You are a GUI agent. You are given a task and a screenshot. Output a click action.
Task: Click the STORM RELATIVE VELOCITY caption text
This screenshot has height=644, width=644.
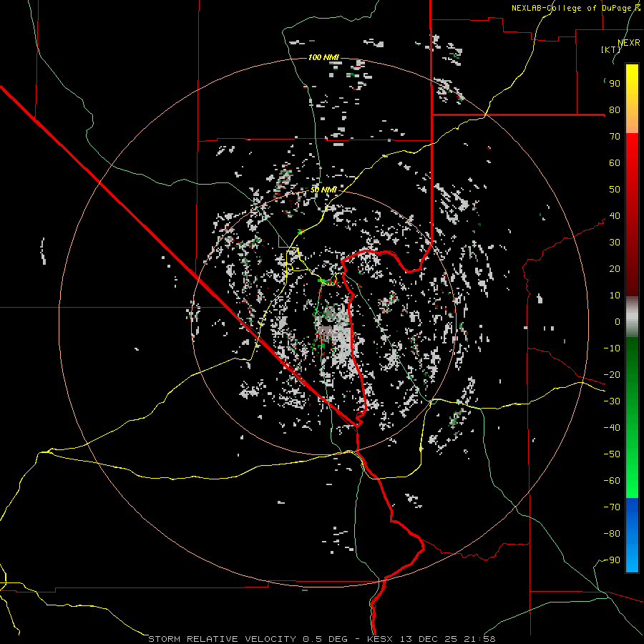point(223,639)
